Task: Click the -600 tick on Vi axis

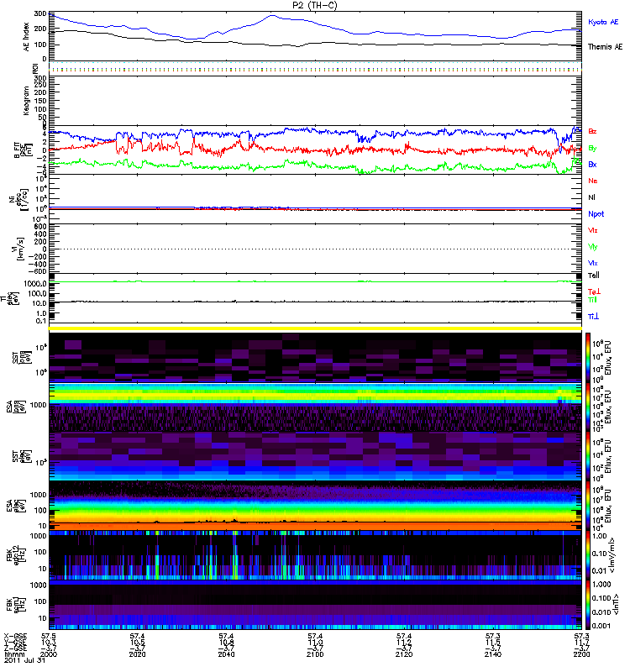Action: (37, 271)
